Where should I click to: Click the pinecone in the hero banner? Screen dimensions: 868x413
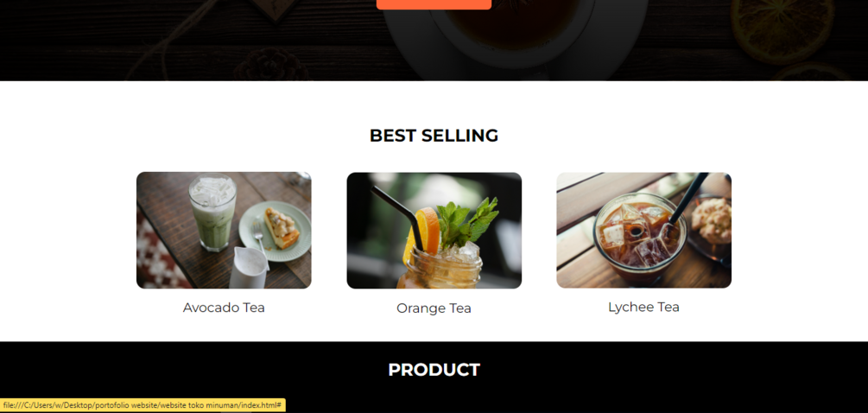coord(270,64)
